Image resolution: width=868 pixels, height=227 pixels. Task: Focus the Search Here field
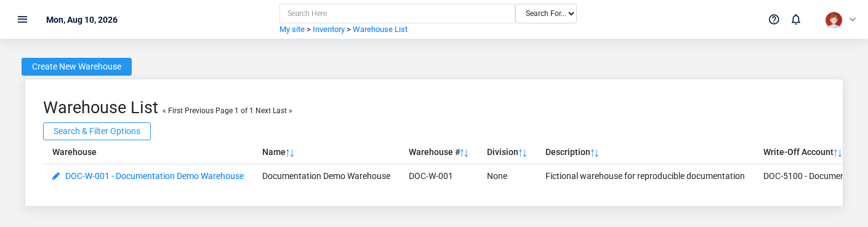[397, 14]
